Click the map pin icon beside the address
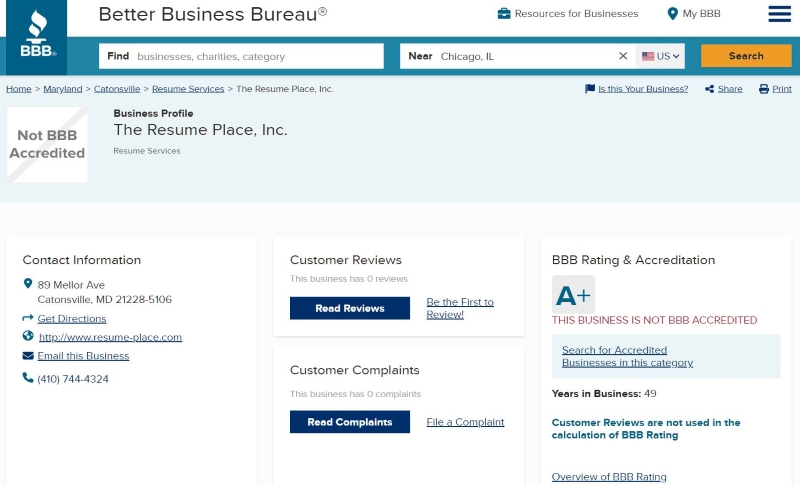Viewport: 800px width, 485px height. click(28, 284)
